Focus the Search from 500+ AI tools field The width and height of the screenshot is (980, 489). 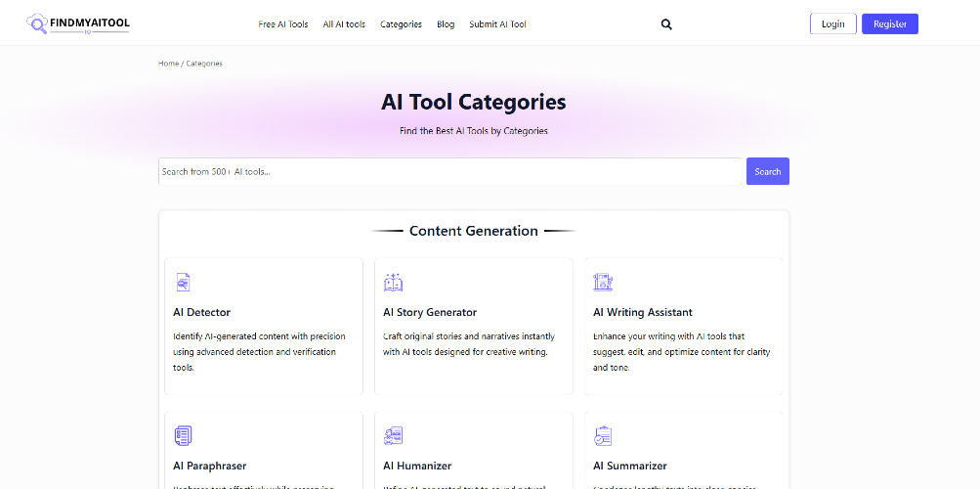450,171
